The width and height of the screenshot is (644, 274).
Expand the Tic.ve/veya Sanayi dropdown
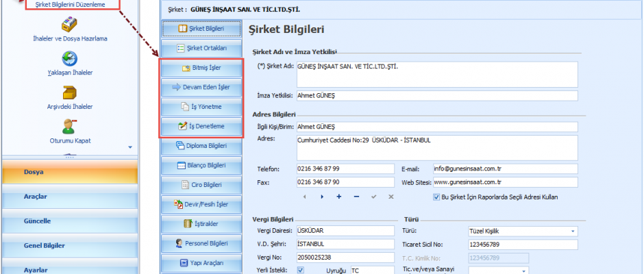tap(524, 271)
